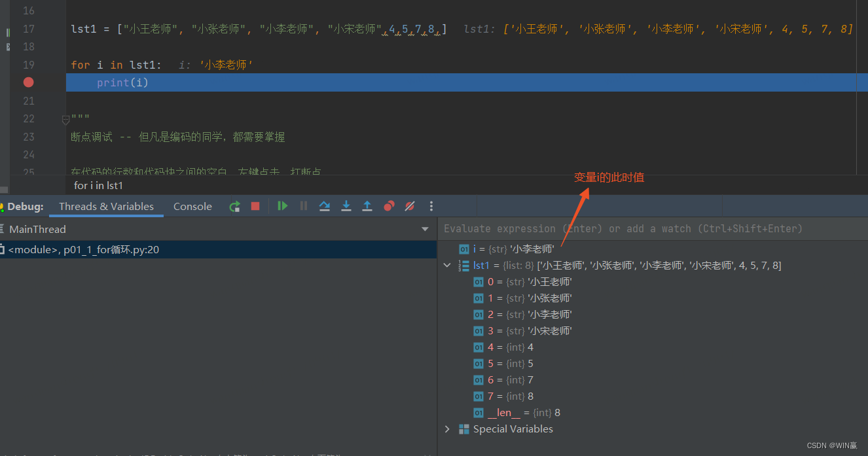Select list element 5 = {int} 5
Screen dimensions: 868x456
tap(503, 364)
